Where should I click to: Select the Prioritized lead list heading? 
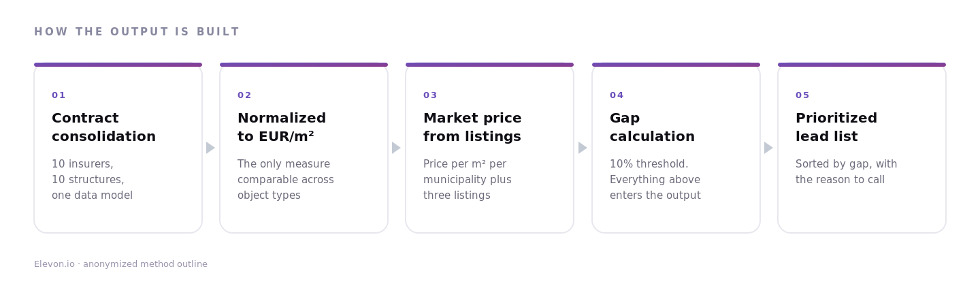[836, 127]
